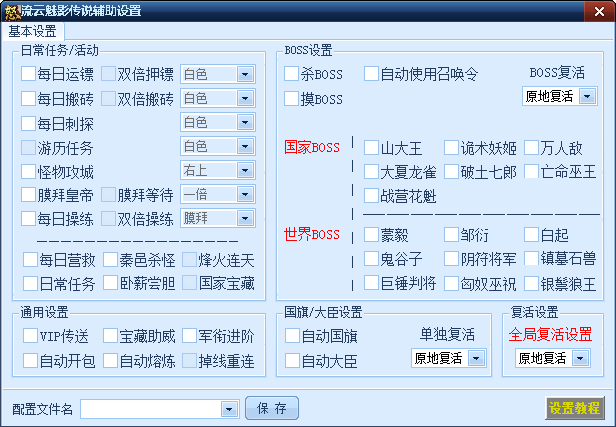Tick the 白起 world boss checkbox
616x427 pixels.
532,236
